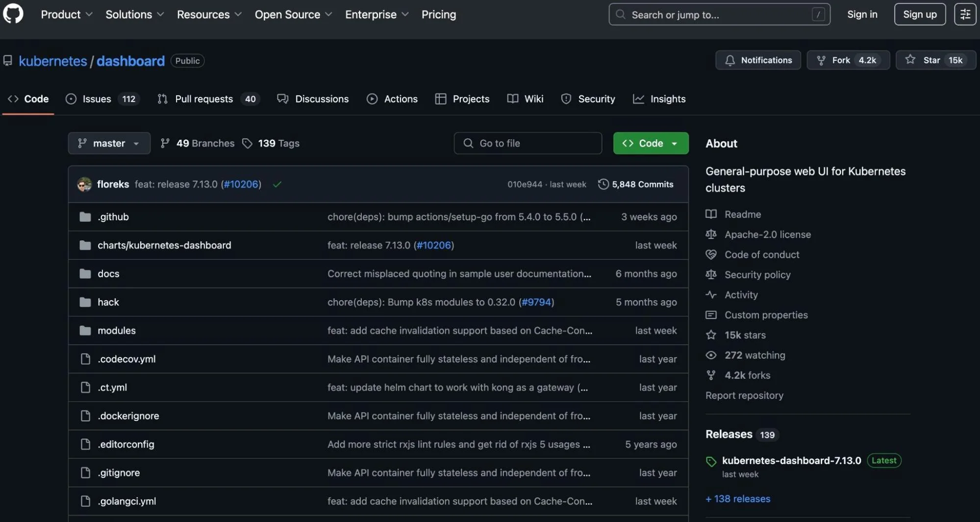Open the Pricing page
The width and height of the screenshot is (980, 522).
click(439, 15)
